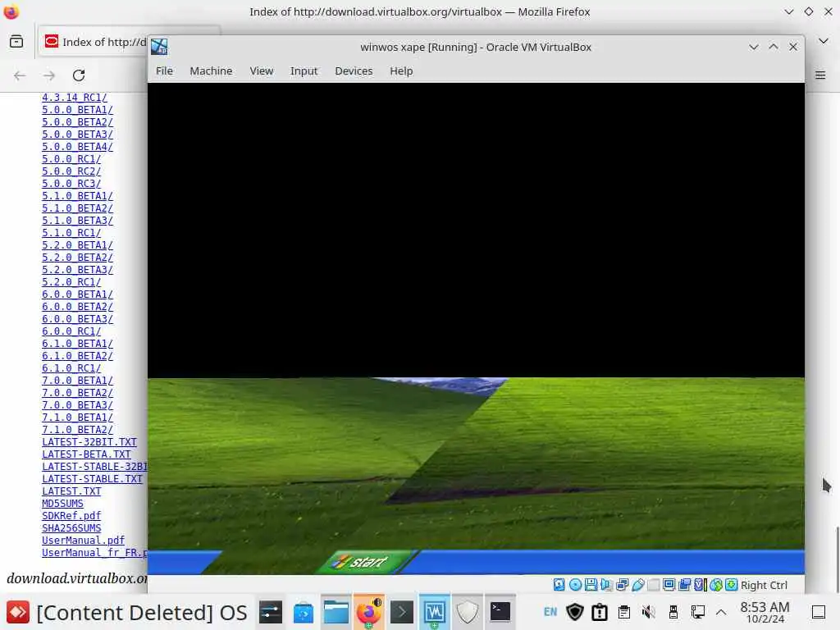Open the Machine menu in VirtualBox
The image size is (840, 630).
click(211, 71)
